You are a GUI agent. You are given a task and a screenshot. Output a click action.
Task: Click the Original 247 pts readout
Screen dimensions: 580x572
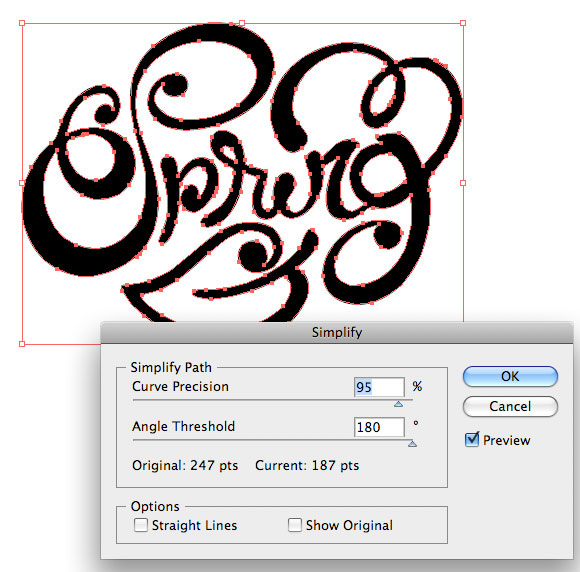pos(185,465)
